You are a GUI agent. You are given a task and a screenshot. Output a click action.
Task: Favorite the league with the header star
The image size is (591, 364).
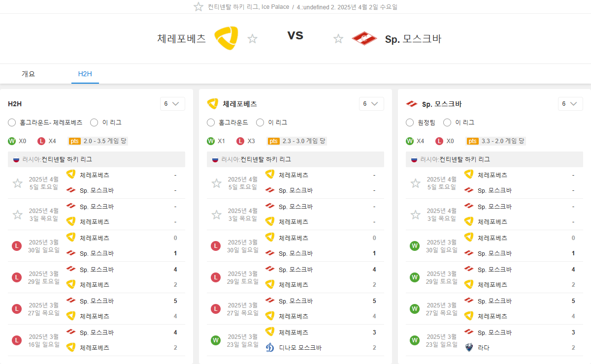click(198, 7)
